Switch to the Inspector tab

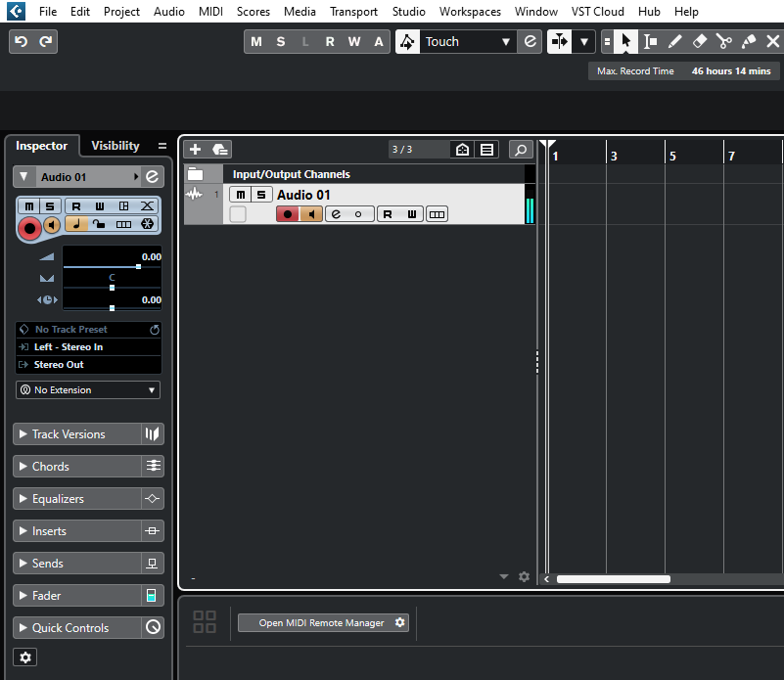click(x=41, y=146)
